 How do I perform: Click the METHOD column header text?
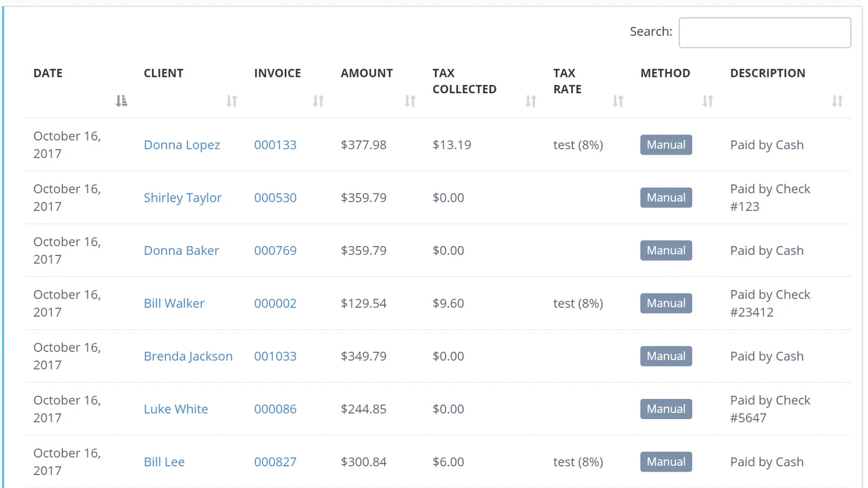[666, 73]
